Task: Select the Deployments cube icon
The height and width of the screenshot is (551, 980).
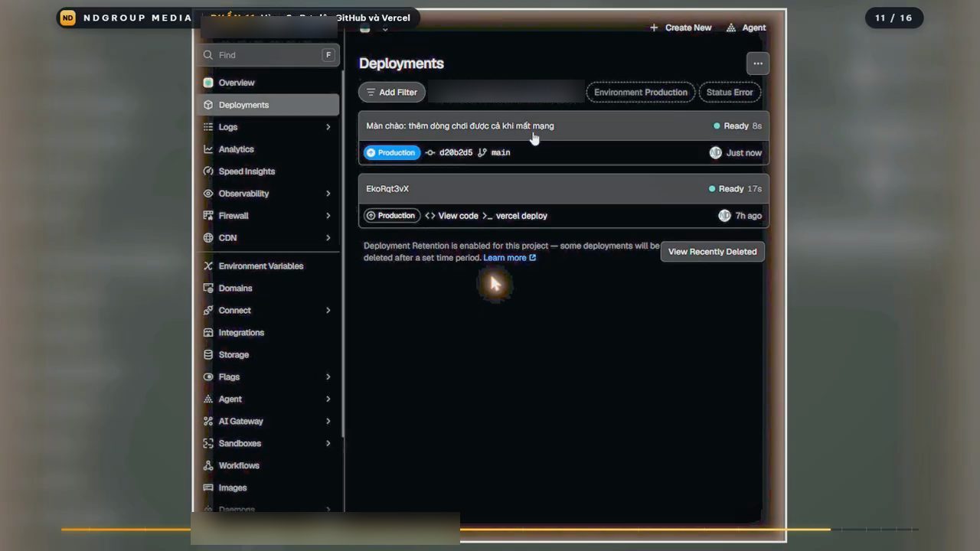Action: pyautogui.click(x=208, y=105)
